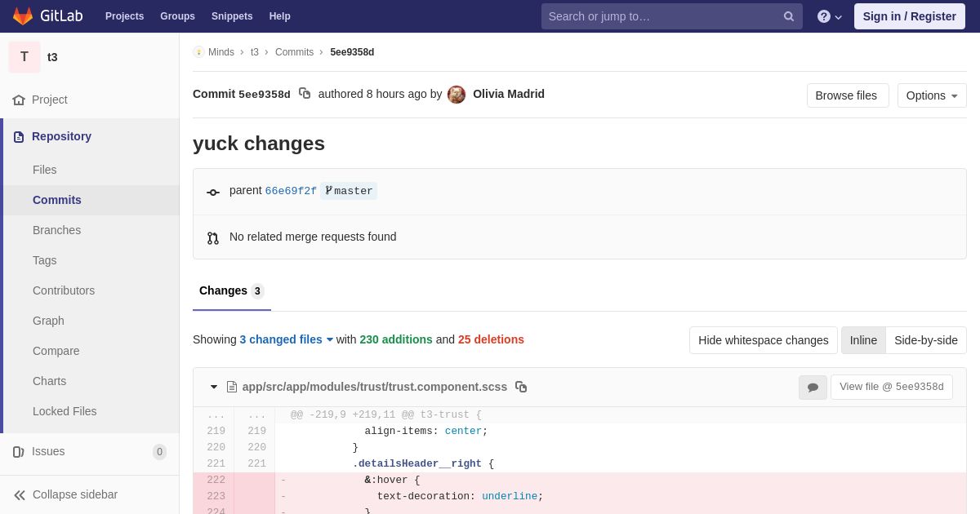
Task: Copy the commit SHA to clipboard
Action: (305, 94)
